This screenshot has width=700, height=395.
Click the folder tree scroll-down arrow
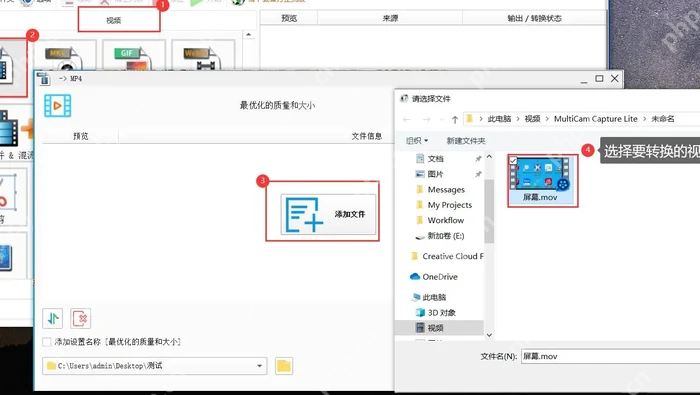[x=489, y=335]
